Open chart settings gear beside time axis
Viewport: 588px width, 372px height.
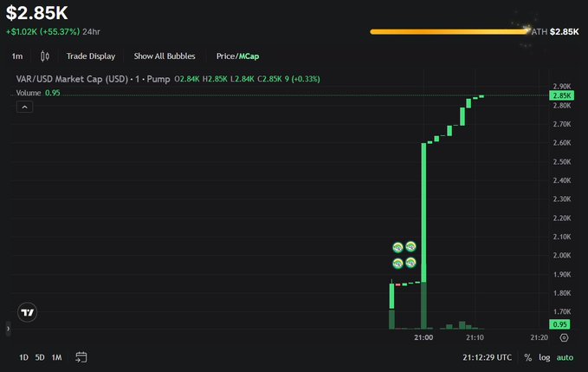pyautogui.click(x=564, y=338)
